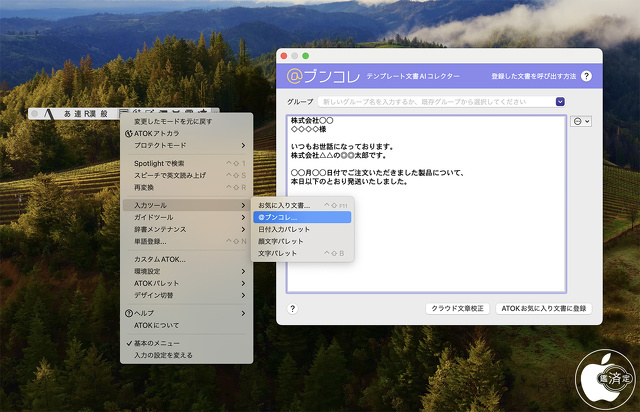
Task: Open the グループ dropdown arrow
Action: [560, 101]
